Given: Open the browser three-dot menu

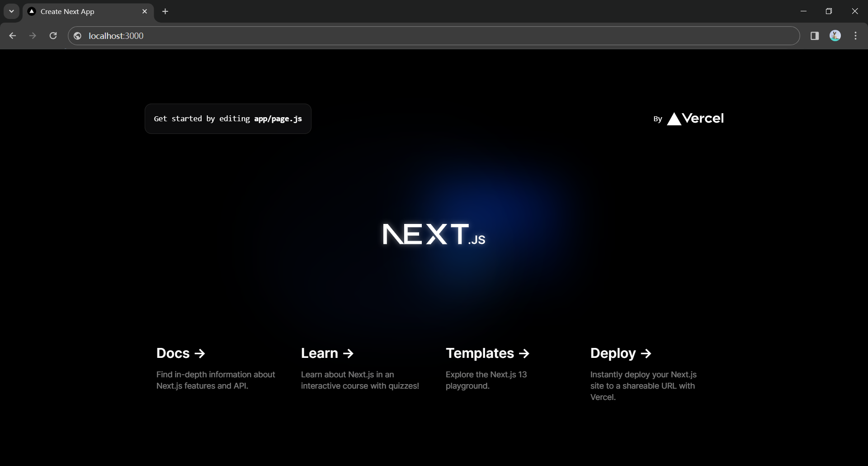Looking at the screenshot, I should click(855, 36).
